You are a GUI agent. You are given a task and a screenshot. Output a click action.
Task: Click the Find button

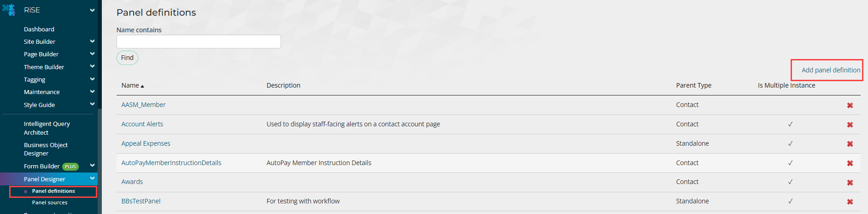[x=127, y=58]
